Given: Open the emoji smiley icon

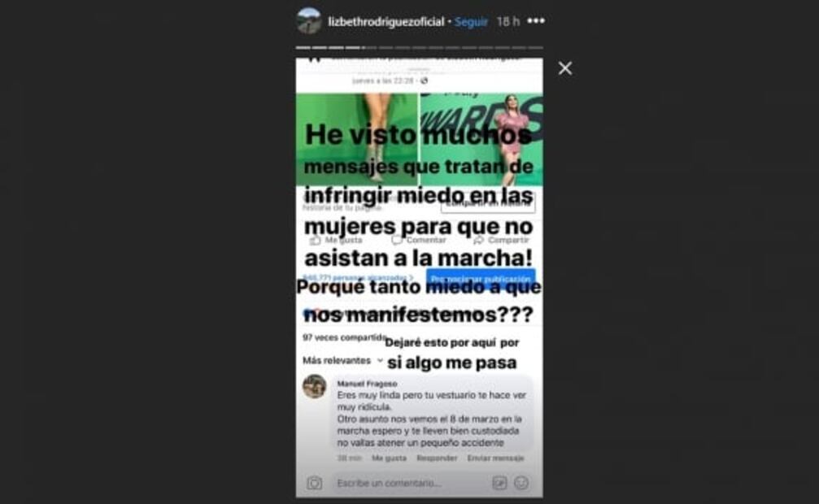Looking at the screenshot, I should pos(521,483).
